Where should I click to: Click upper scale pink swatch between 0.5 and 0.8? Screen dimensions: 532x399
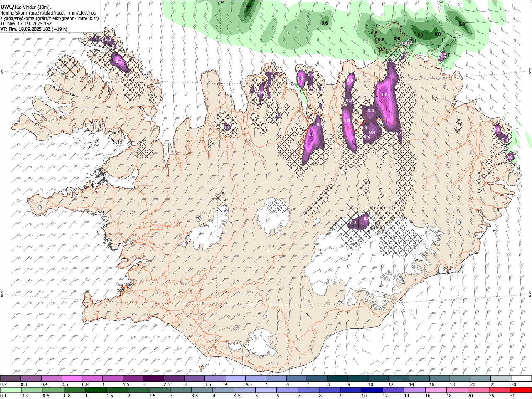pyautogui.click(x=71, y=379)
